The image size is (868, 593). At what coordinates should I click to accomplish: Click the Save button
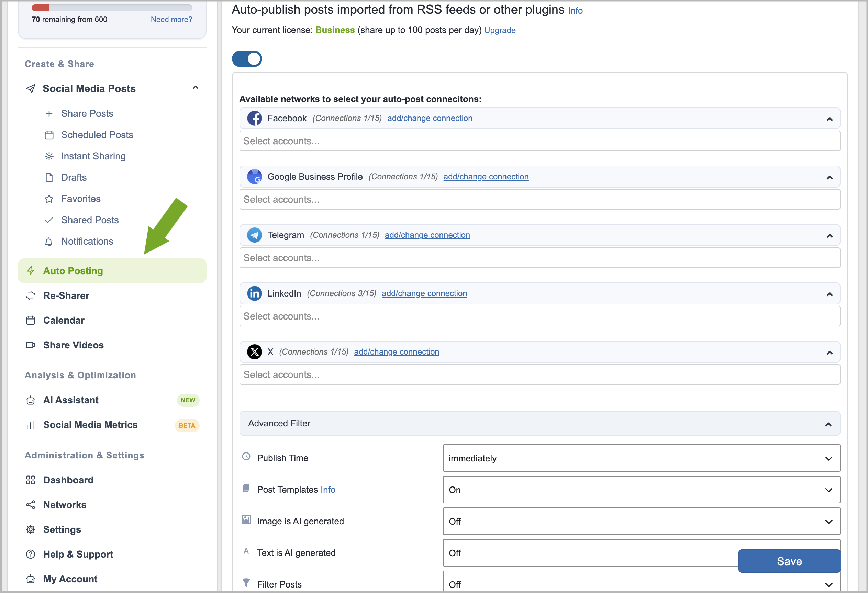pos(789,561)
